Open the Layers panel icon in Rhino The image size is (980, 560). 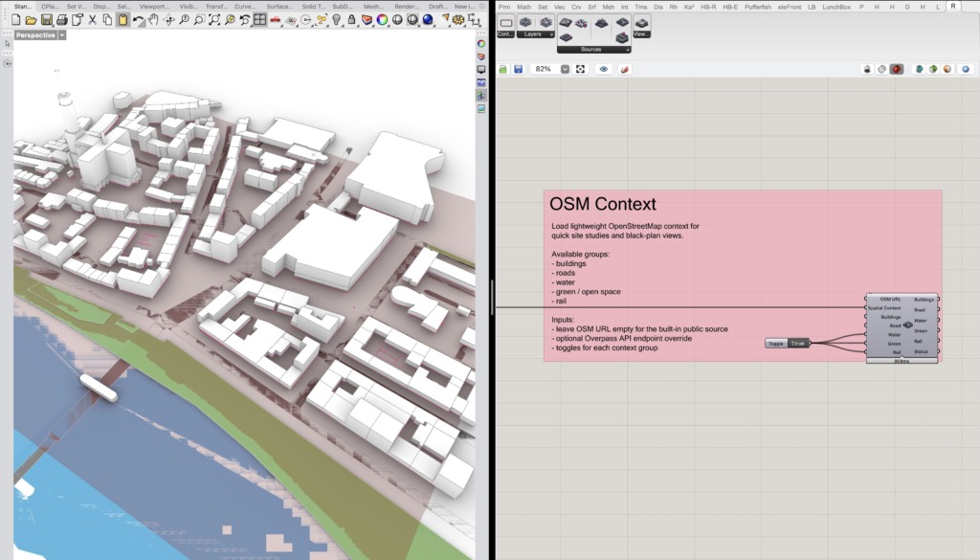pyautogui.click(x=367, y=20)
